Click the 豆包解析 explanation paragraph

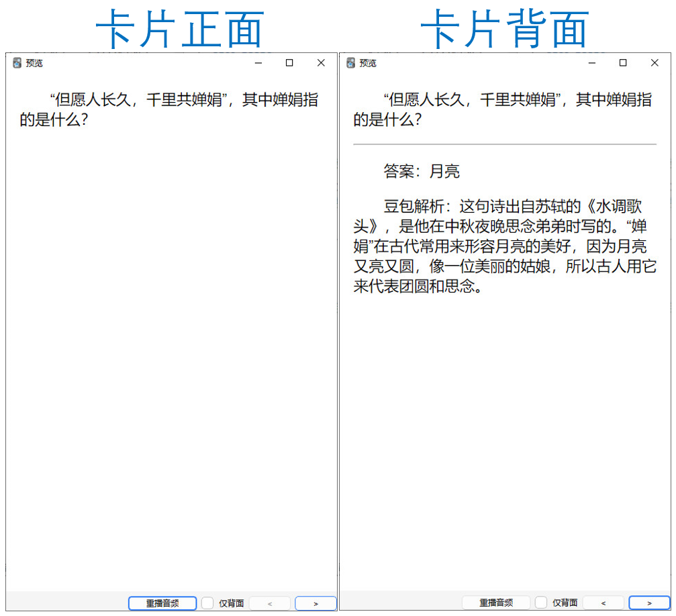click(x=505, y=246)
